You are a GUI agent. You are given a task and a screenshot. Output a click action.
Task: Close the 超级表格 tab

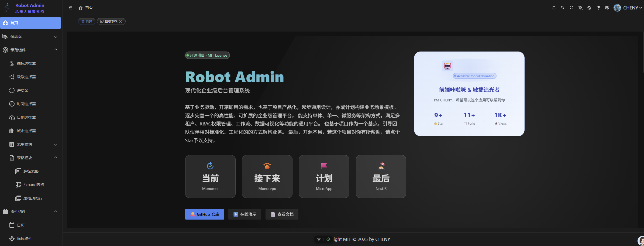click(121, 21)
